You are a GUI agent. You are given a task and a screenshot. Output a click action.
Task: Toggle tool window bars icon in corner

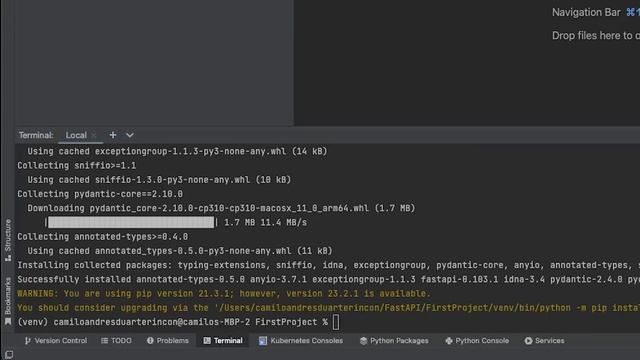9,354
